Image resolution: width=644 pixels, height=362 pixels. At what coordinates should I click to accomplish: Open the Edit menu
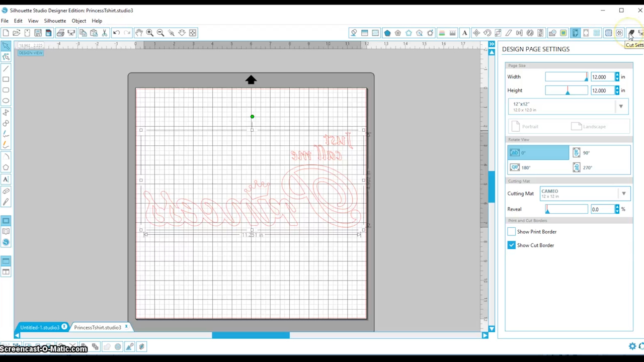click(x=18, y=21)
